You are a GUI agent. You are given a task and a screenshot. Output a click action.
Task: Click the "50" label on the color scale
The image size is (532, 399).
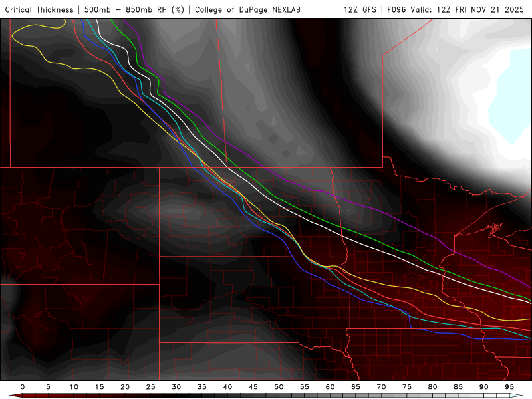(x=279, y=387)
